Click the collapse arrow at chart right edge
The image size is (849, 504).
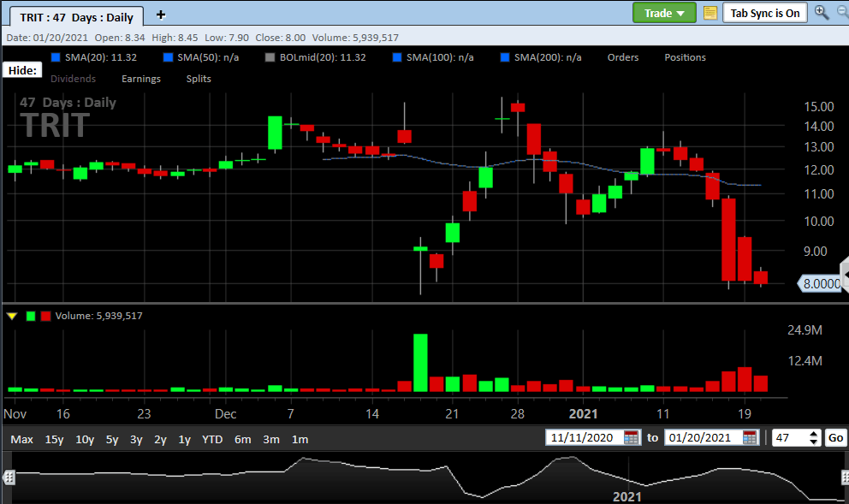click(845, 275)
